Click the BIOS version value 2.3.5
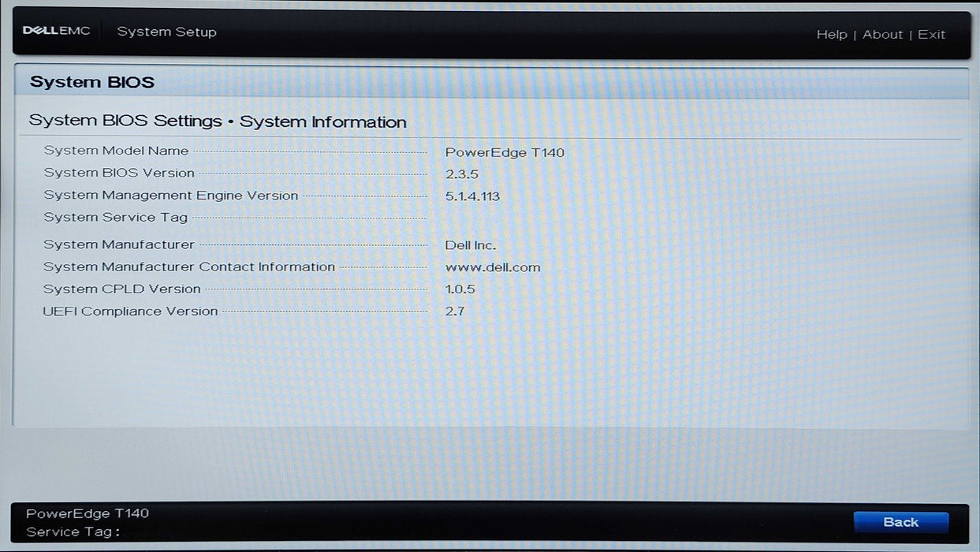The height and width of the screenshot is (552, 980). 462,174
